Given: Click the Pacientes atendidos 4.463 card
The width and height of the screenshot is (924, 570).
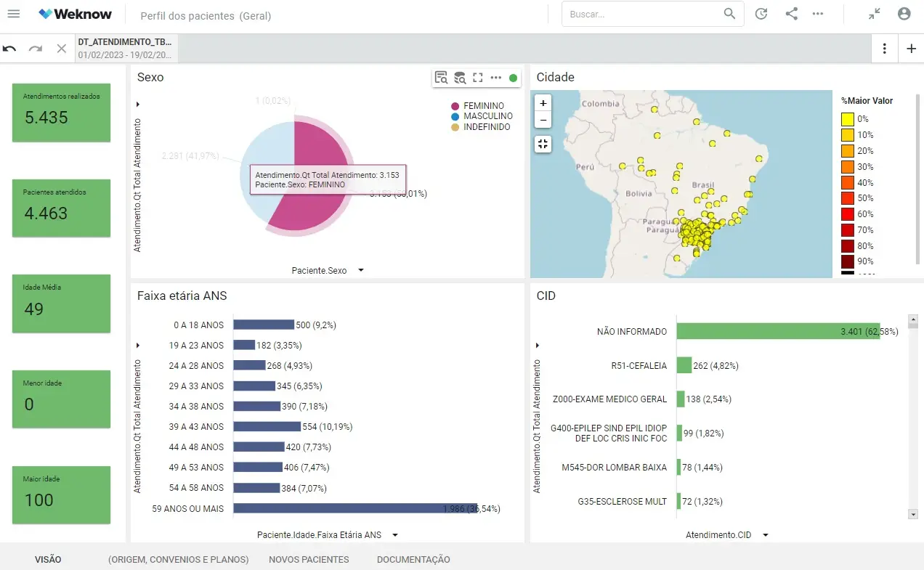Looking at the screenshot, I should click(x=61, y=208).
